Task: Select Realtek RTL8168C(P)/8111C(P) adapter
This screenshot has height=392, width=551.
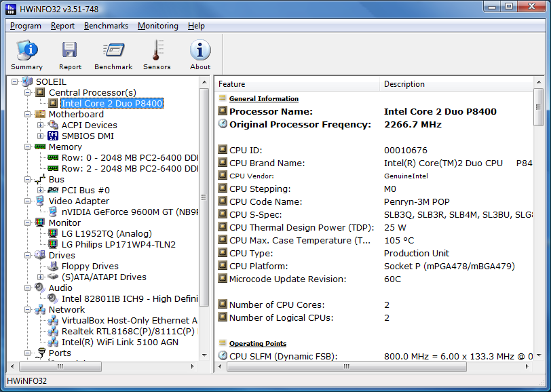Action: [x=128, y=331]
